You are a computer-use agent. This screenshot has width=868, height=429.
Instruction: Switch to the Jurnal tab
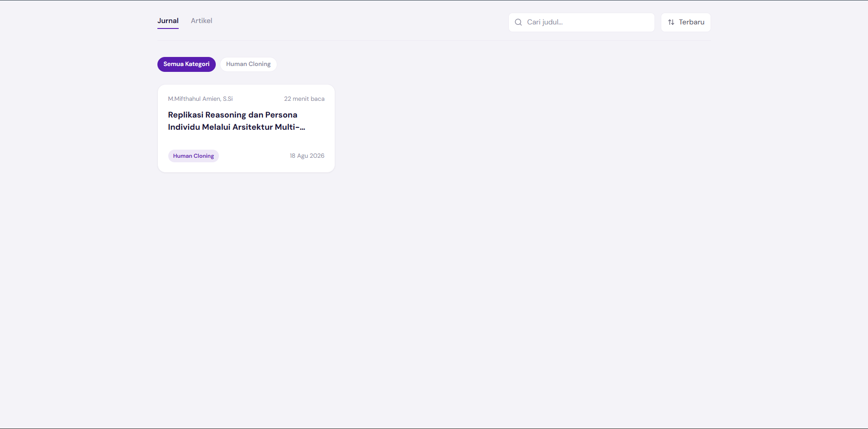click(x=168, y=21)
